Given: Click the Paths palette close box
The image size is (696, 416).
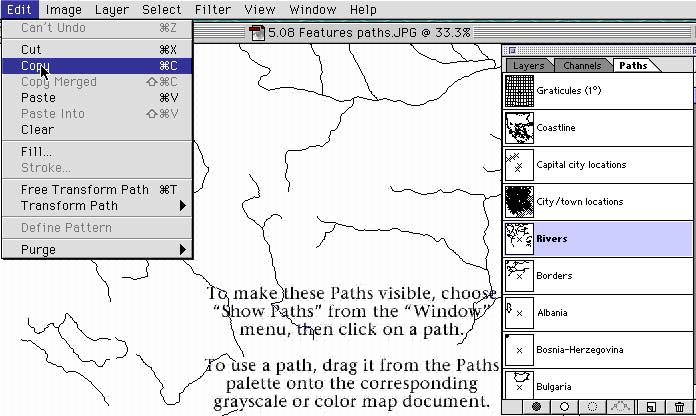Looking at the screenshot, I should coord(512,48).
